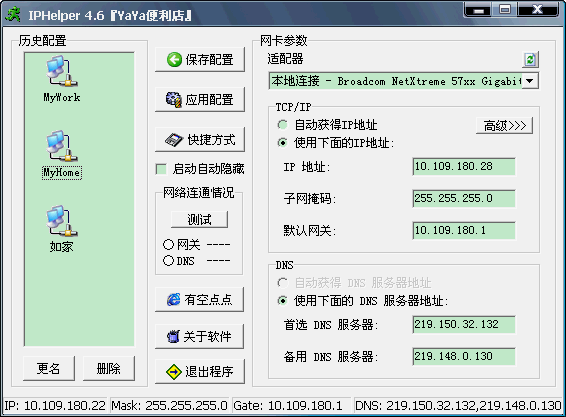Select the 网关 test radio option
The width and height of the screenshot is (566, 417).
168,244
